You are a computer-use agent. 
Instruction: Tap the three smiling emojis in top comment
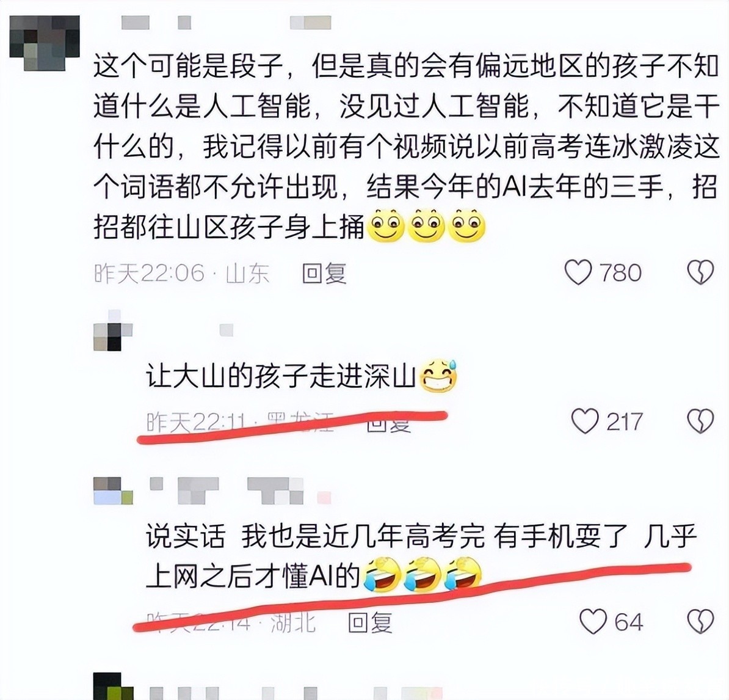click(426, 226)
